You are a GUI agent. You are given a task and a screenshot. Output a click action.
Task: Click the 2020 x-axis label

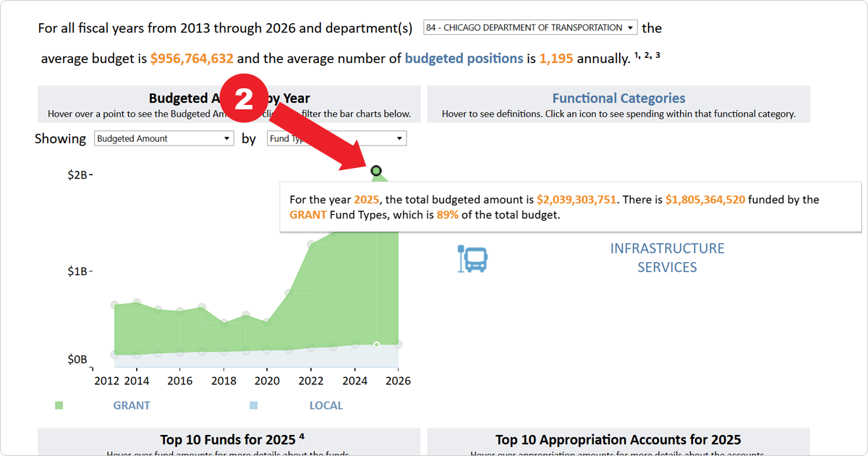tap(268, 381)
